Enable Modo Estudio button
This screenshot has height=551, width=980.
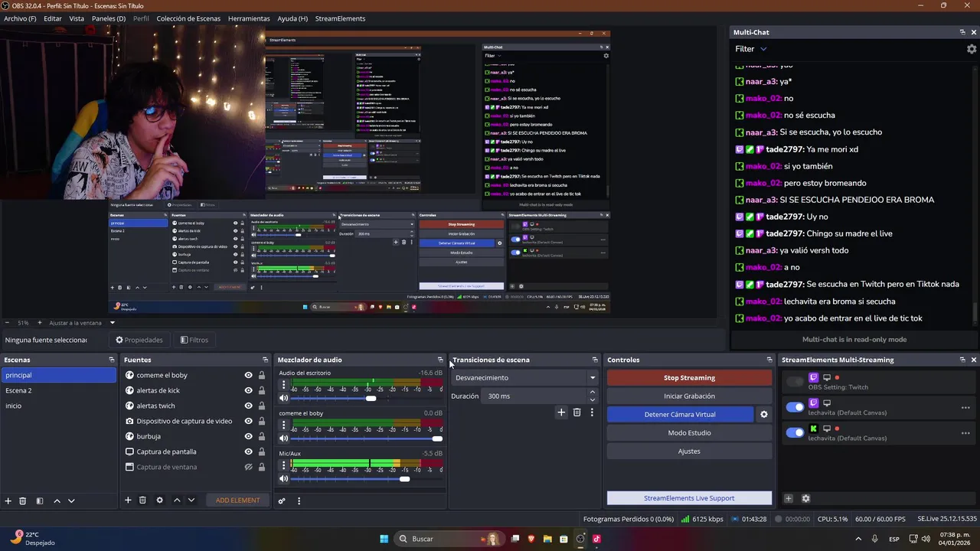(689, 433)
